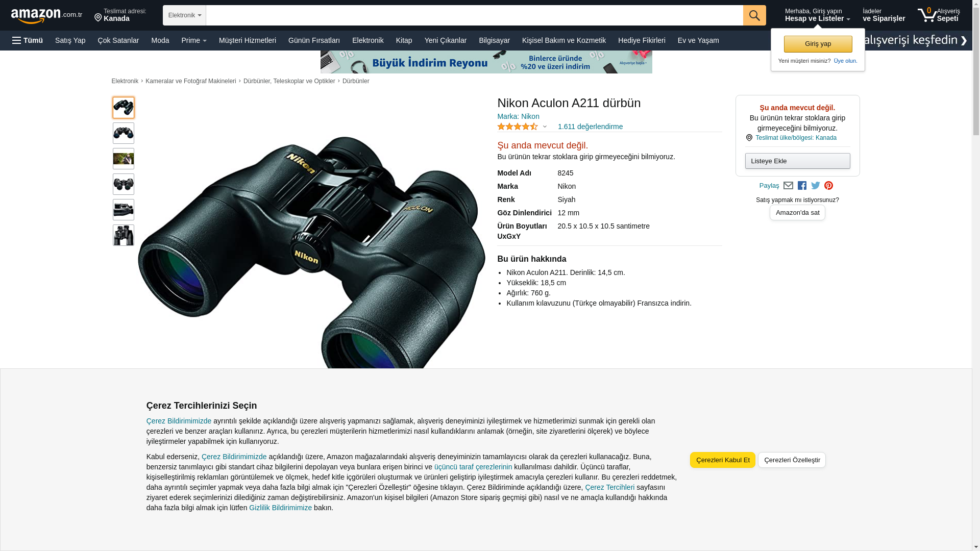The height and width of the screenshot is (551, 980).
Task: Go to Kitap navigation item
Action: point(404,40)
